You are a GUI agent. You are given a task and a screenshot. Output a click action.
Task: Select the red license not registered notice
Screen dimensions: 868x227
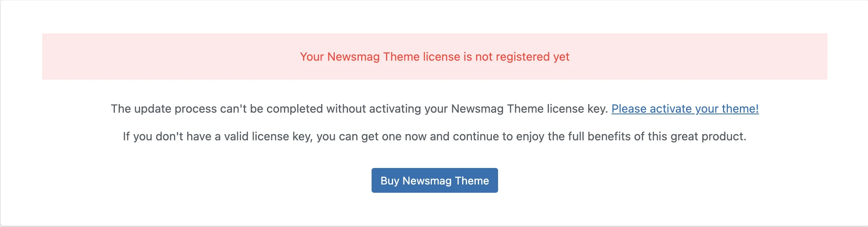pos(434,57)
